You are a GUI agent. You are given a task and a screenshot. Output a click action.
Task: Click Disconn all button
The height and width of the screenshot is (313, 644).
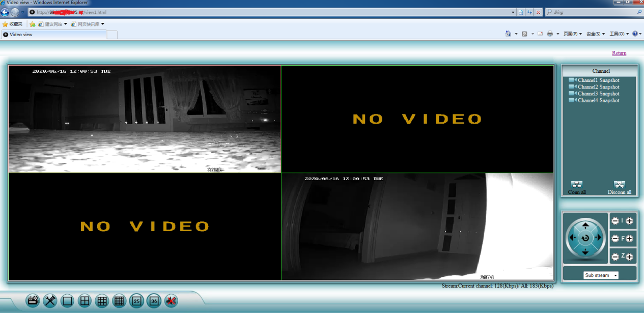620,188
